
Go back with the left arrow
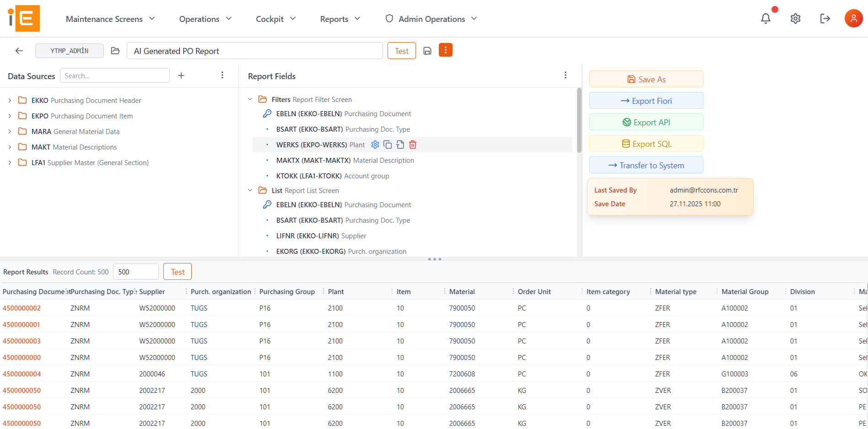[x=19, y=51]
